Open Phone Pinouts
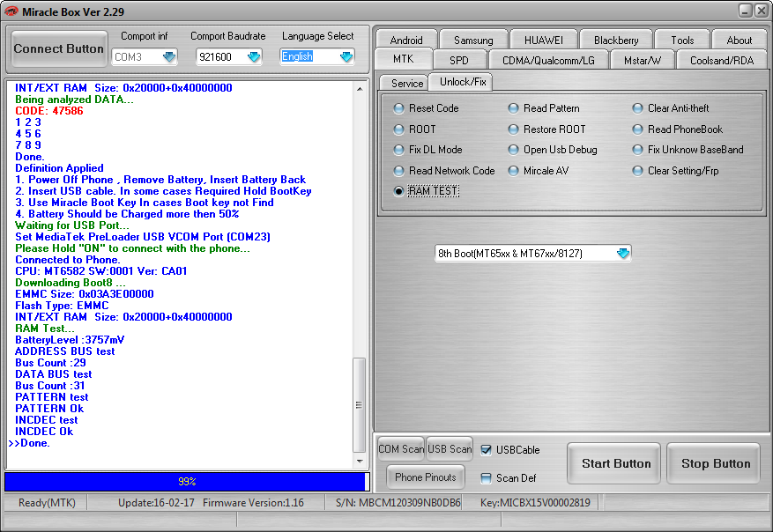 (x=426, y=477)
